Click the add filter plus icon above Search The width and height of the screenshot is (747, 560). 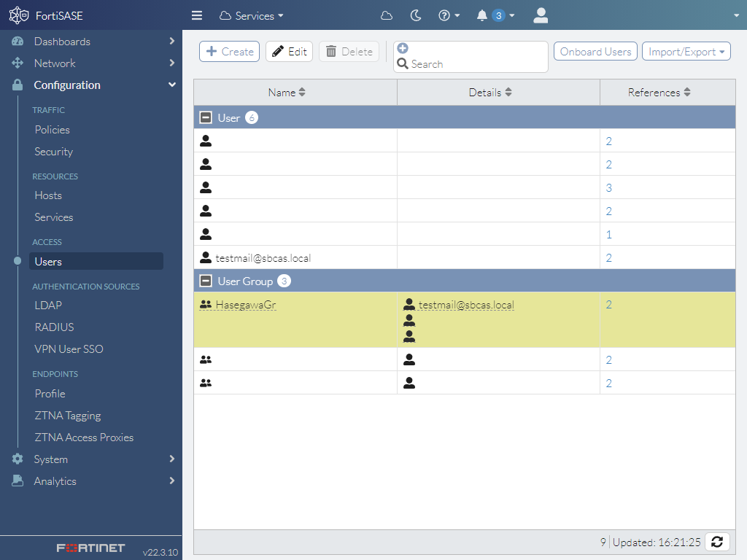pyautogui.click(x=403, y=49)
